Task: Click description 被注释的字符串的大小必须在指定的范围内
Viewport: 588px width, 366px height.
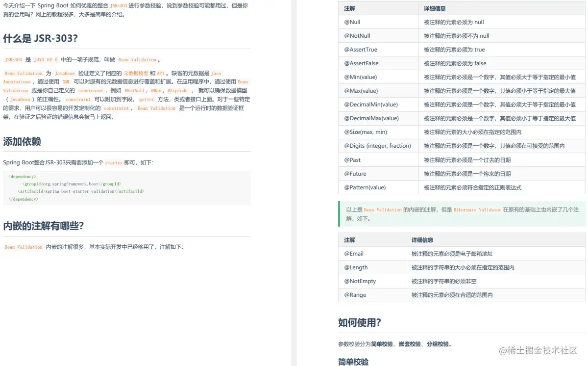Action: click(463, 267)
